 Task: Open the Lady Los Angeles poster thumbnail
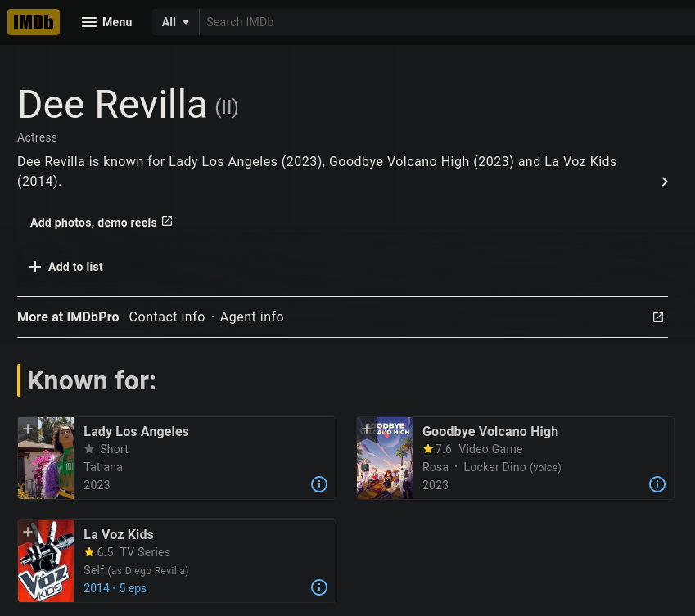click(46, 458)
